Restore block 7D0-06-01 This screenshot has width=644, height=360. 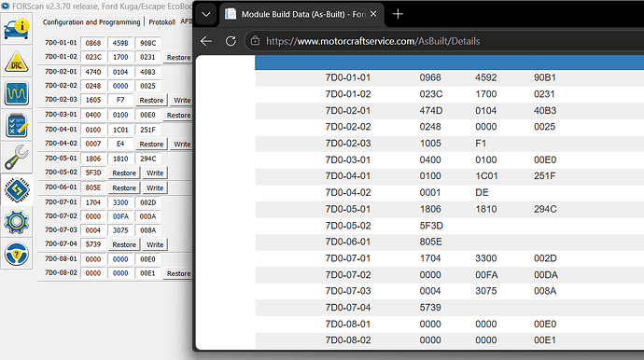click(124, 187)
